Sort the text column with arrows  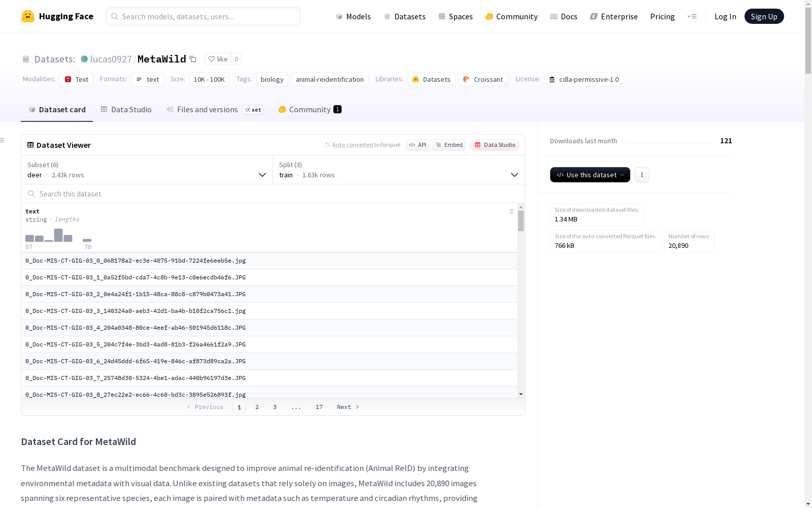(512, 211)
